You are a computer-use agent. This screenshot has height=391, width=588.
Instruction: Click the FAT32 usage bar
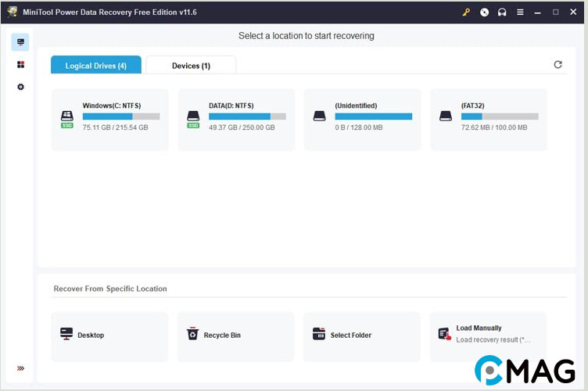[500, 117]
